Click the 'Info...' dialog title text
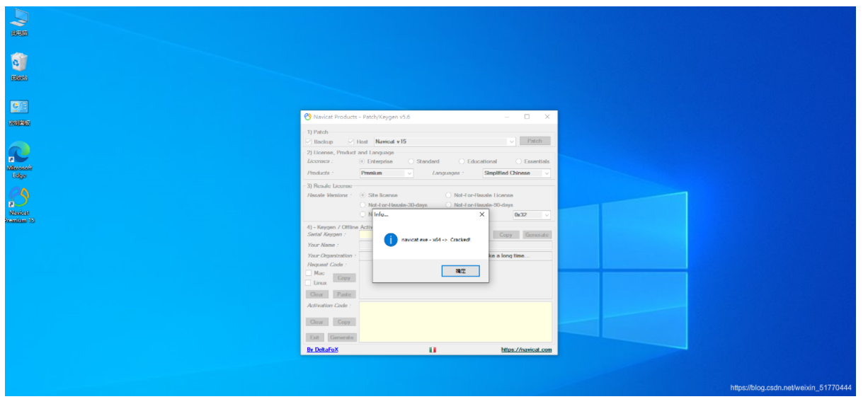 click(382, 214)
